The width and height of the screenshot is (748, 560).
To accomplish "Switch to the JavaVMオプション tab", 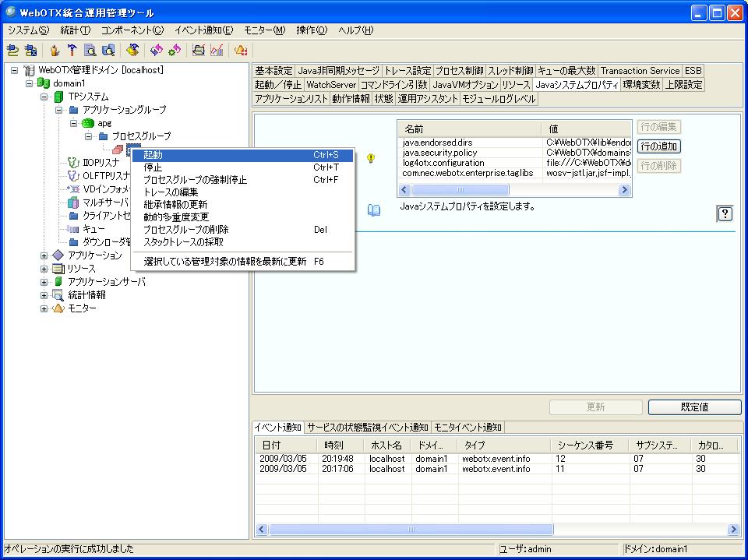I will 464,84.
